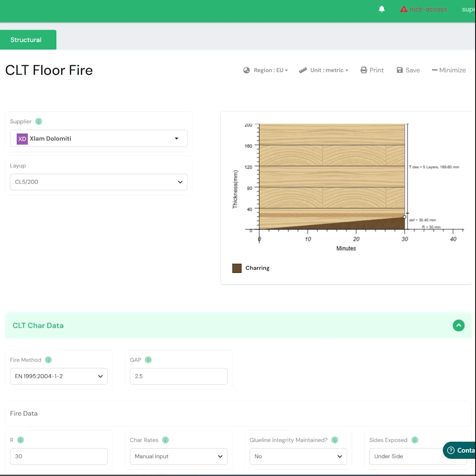Open the Fire Method dropdown
476x476 pixels.
59,376
